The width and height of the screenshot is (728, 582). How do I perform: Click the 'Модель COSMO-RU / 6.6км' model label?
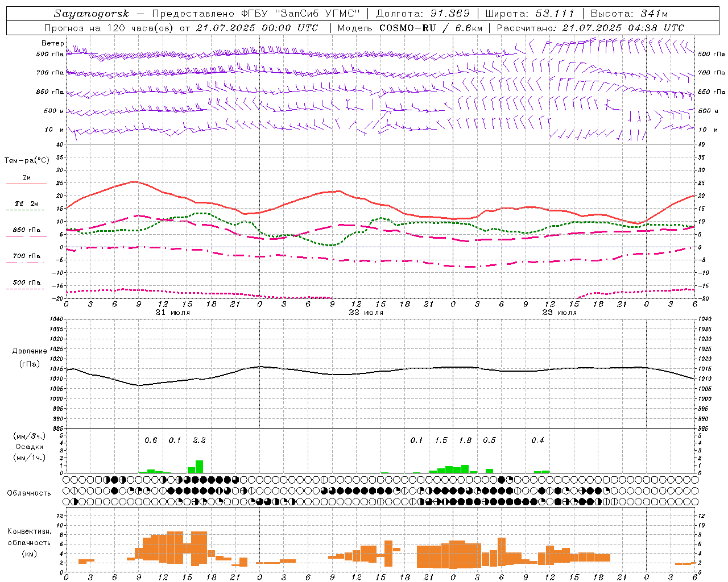point(410,28)
